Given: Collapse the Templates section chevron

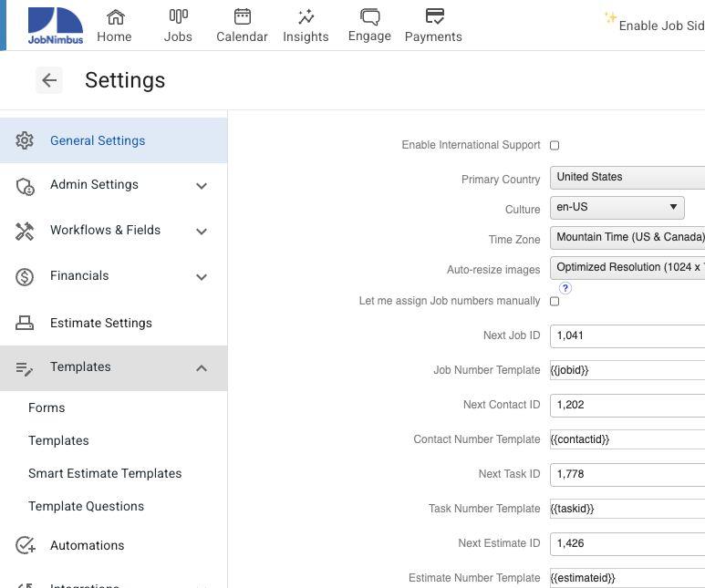Looking at the screenshot, I should [x=202, y=367].
